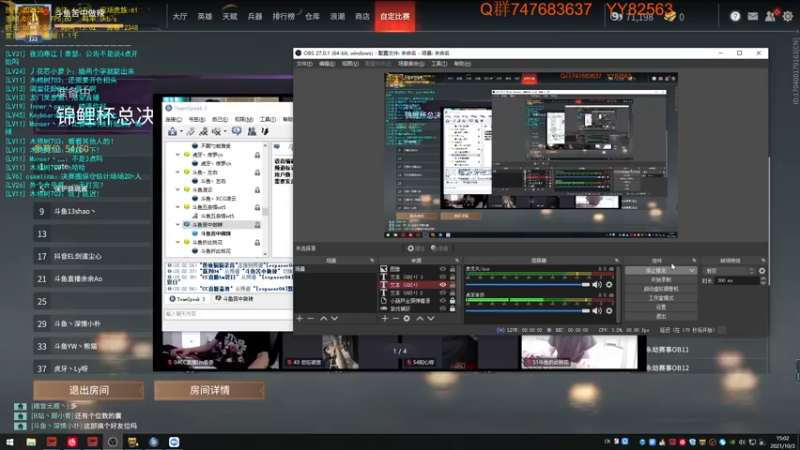Hide the highlighted 文本 (GDI+) source

443,285
